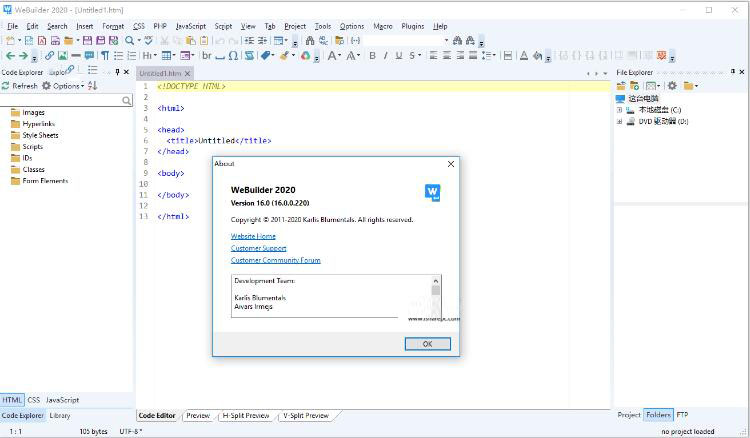Switch to H-Split Preview tab
This screenshot has height=438, width=750.
click(246, 416)
